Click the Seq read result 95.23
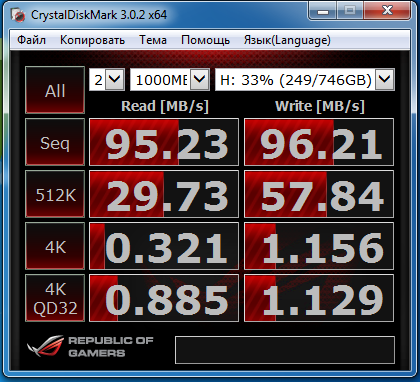Screen dimensions: 420x382 (164, 142)
